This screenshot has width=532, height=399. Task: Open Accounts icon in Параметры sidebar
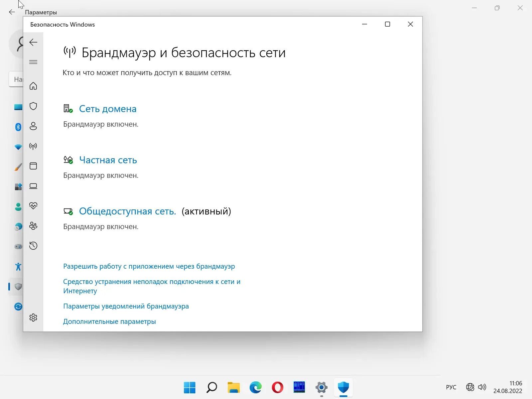[x=18, y=206]
